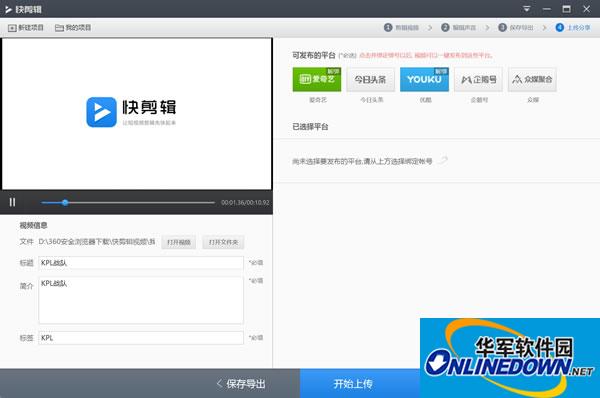
Task: Click the 快剪辑 title bar app icon
Action: tap(8, 9)
